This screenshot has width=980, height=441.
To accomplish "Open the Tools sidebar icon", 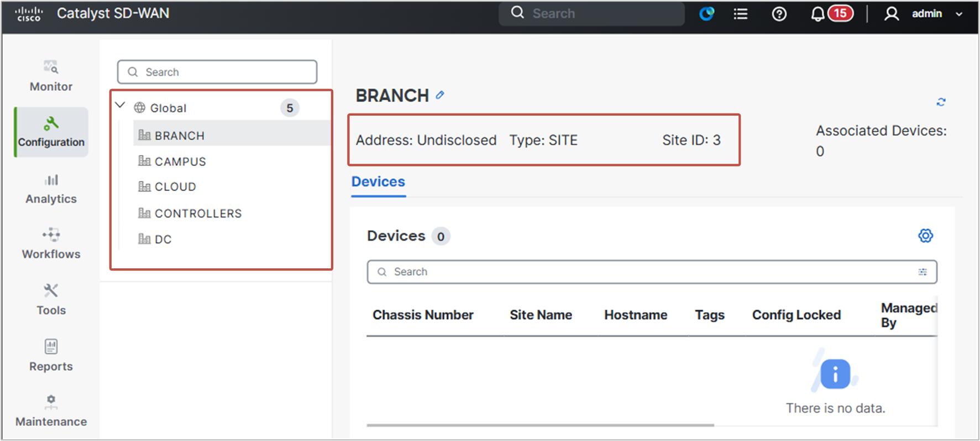I will coord(51,290).
